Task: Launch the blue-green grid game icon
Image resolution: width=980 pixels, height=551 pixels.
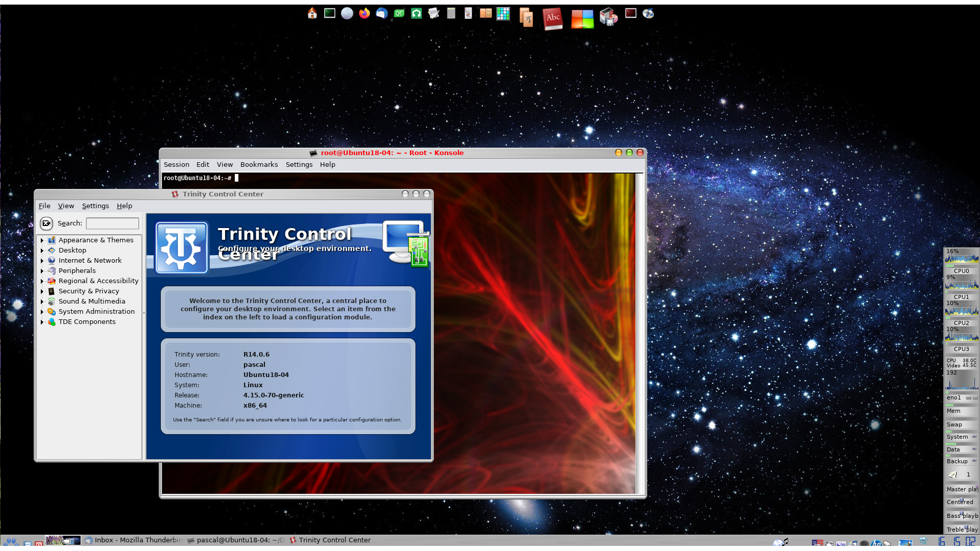Action: pos(503,14)
